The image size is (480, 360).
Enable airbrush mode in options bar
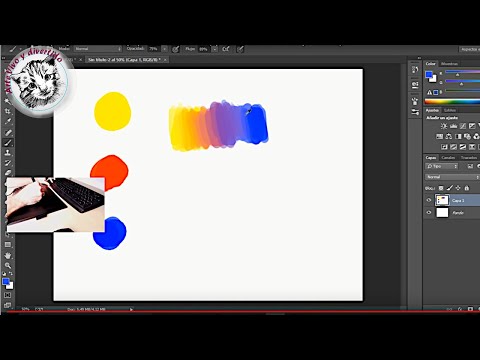tap(226, 49)
